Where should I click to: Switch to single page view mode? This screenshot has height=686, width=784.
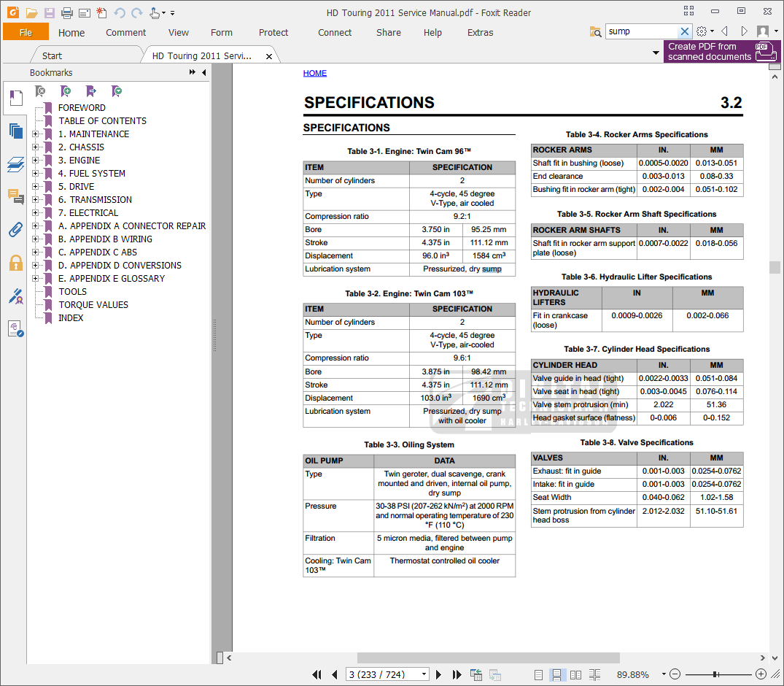click(537, 674)
